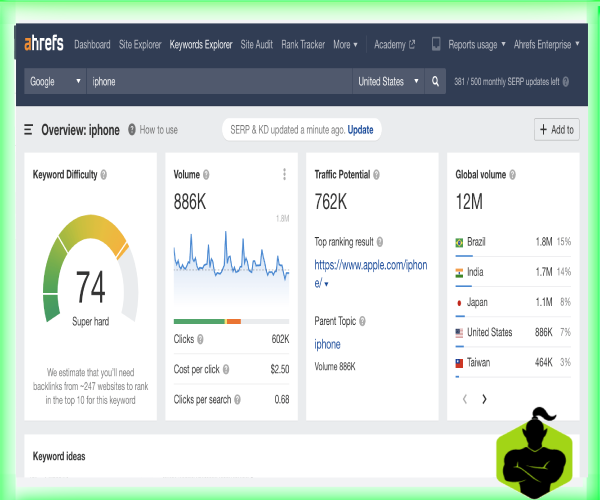Image resolution: width=600 pixels, height=500 pixels.
Task: Click the Taiwan flag icon
Action: coord(459,363)
